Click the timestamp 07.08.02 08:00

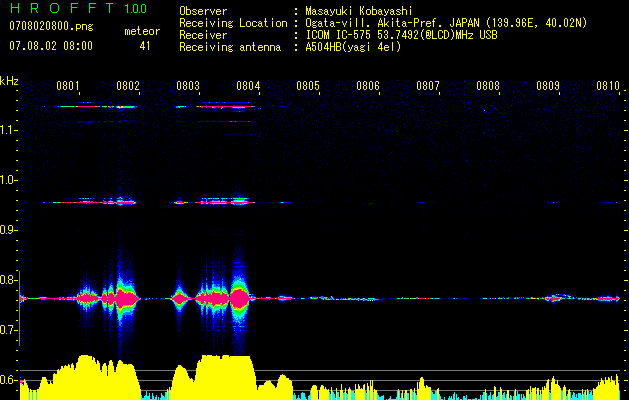click(x=51, y=46)
